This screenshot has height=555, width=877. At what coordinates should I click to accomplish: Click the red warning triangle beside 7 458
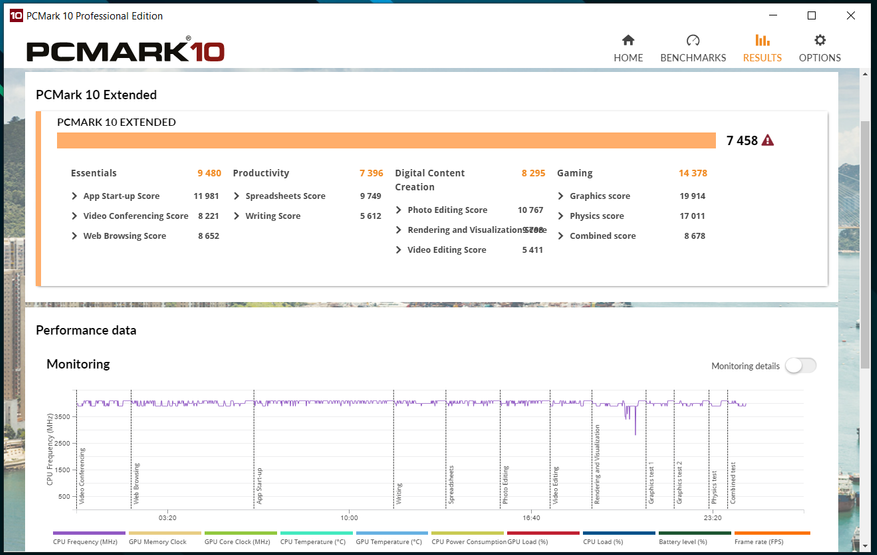(x=768, y=140)
